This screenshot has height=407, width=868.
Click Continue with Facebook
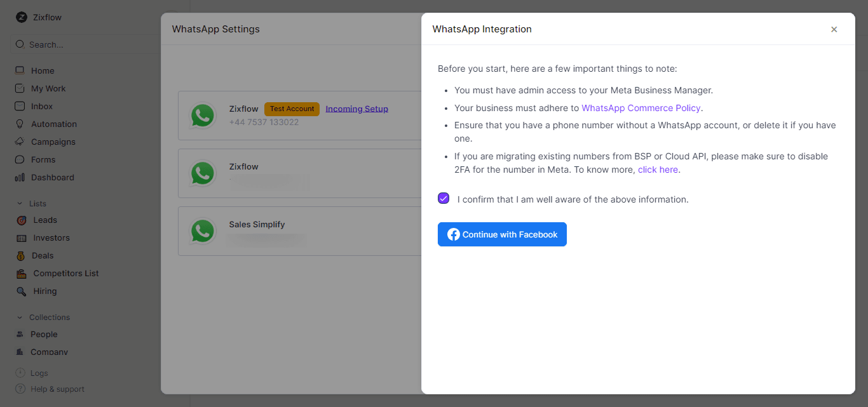tap(502, 234)
